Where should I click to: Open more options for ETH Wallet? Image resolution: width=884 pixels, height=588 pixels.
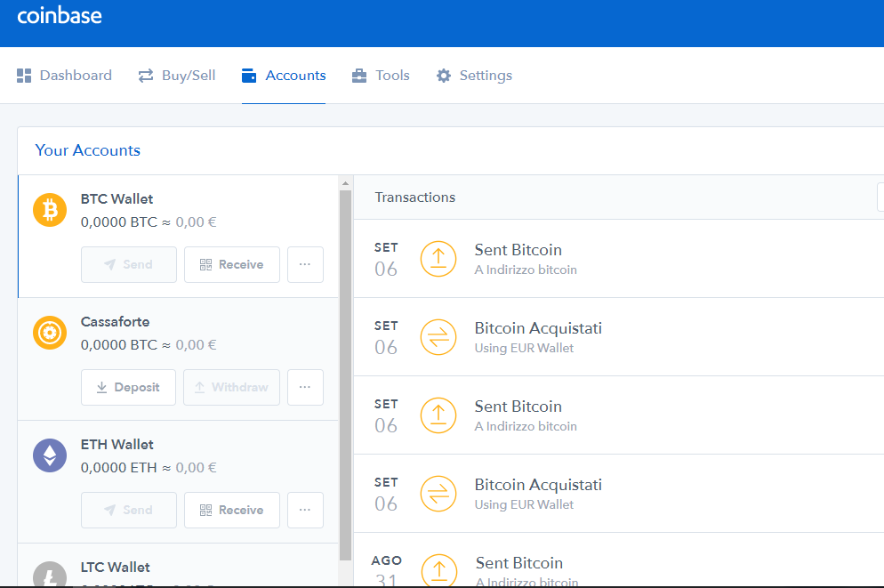(x=305, y=511)
